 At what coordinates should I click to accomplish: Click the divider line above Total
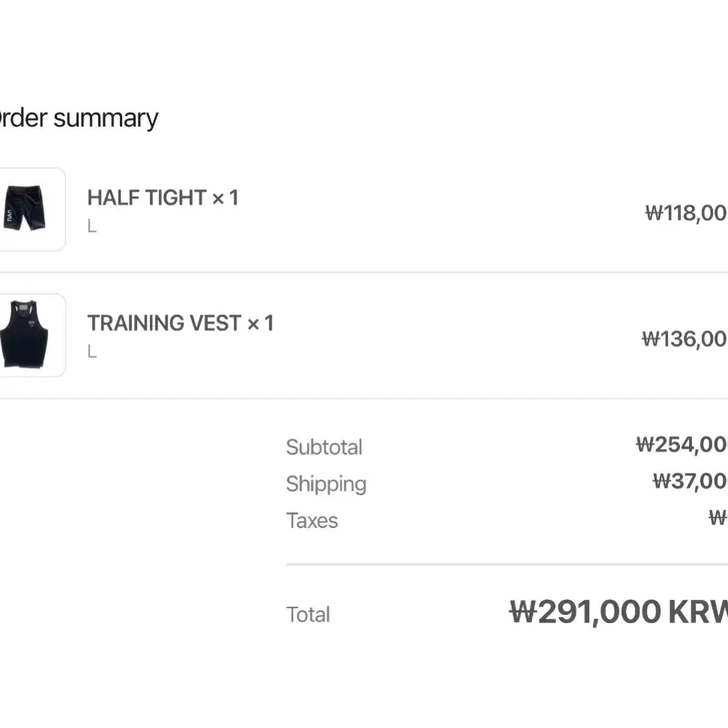pos(507,564)
